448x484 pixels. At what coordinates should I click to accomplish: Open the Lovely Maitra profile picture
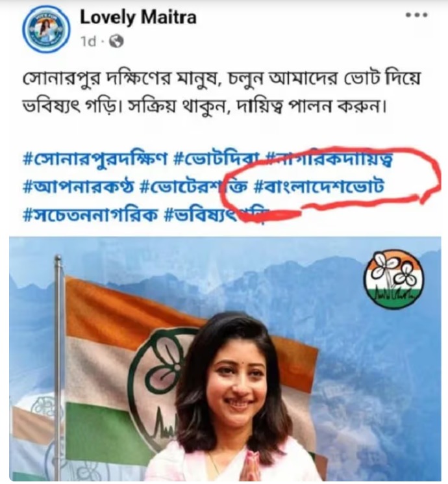(46, 29)
